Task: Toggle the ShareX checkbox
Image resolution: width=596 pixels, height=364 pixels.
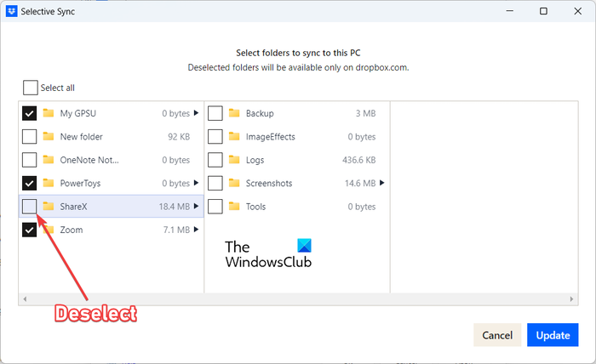Action: pos(29,207)
